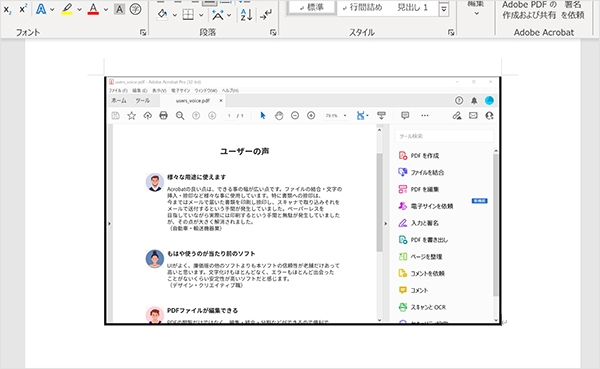
Task: Select the 標準 style
Action: click(312, 8)
